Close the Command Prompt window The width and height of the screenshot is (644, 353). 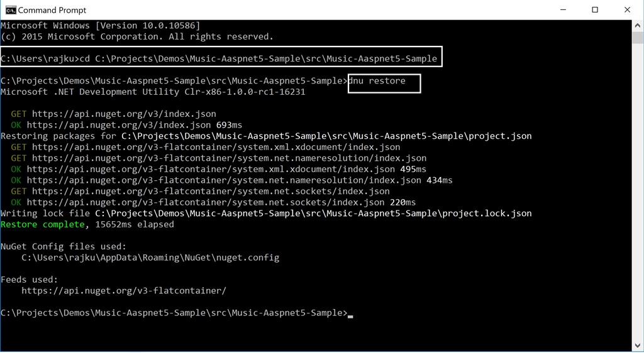coord(627,9)
